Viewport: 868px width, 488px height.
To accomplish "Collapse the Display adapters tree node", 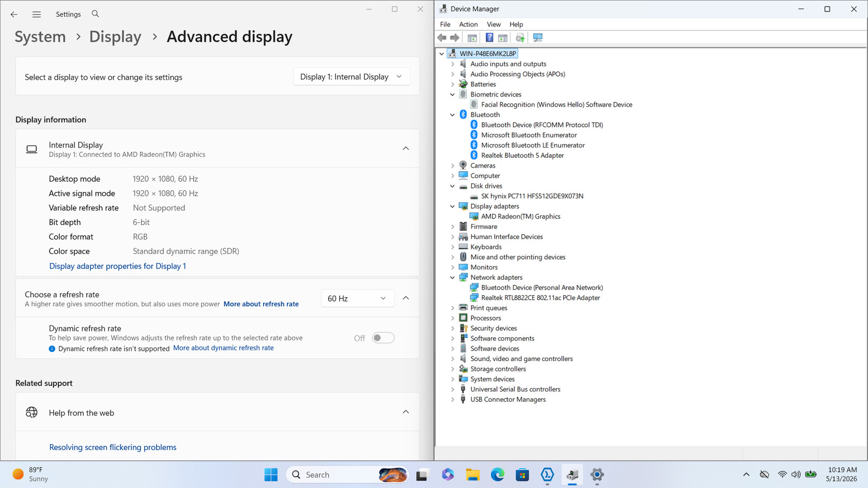I will point(452,207).
